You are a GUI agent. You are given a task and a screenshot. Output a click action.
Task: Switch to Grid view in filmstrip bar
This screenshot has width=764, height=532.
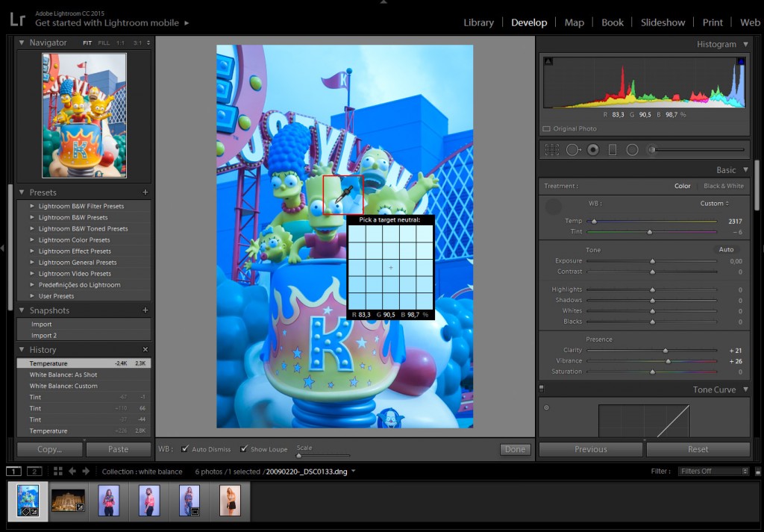58,471
